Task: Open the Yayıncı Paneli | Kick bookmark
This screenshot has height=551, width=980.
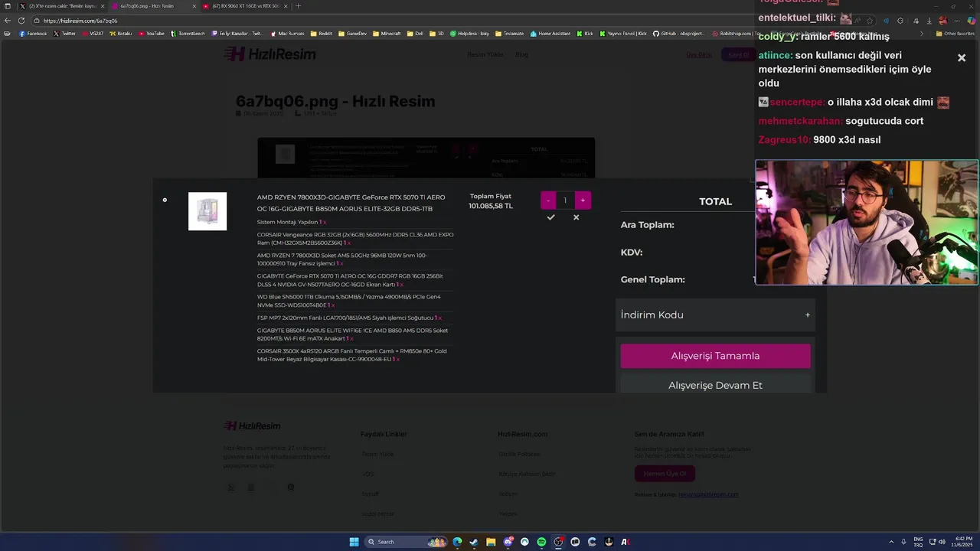Action: (622, 34)
